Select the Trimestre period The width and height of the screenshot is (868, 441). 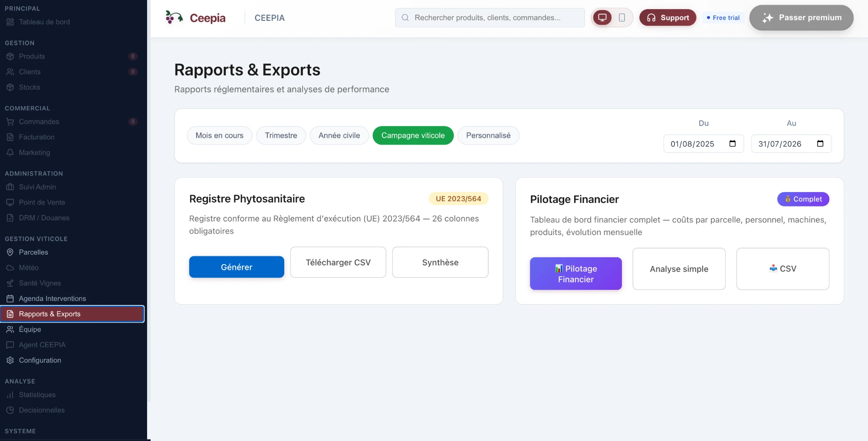tap(281, 136)
